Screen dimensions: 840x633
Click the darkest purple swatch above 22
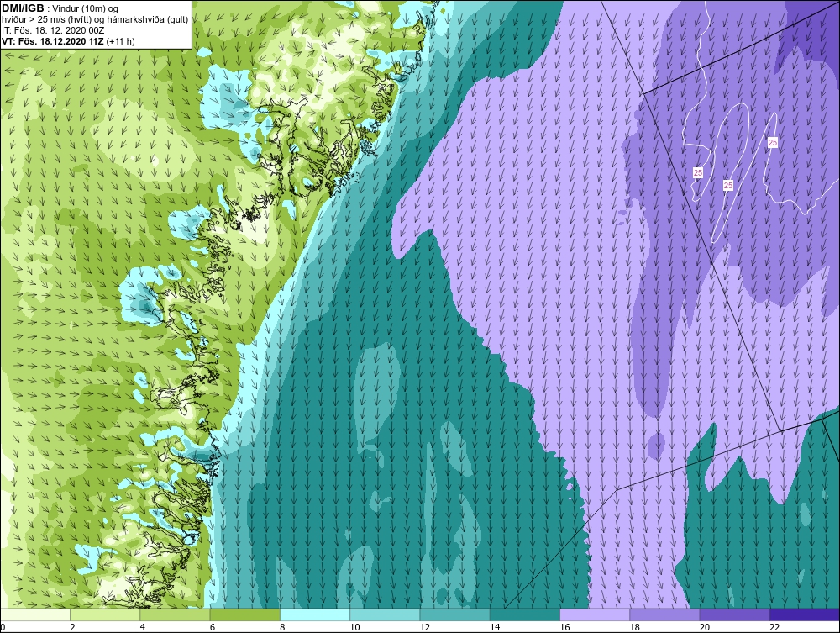coord(804,615)
